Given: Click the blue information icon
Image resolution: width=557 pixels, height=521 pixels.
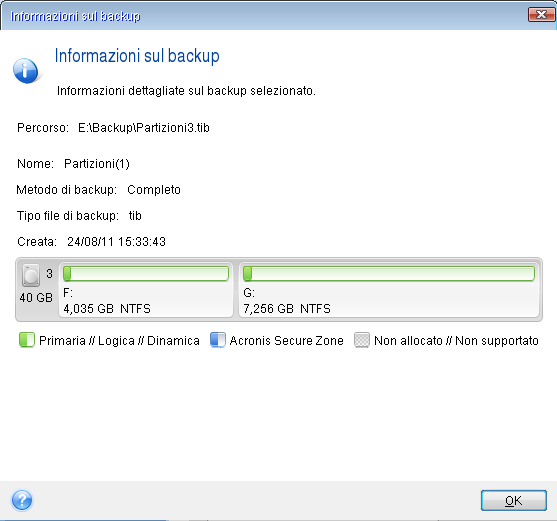Looking at the screenshot, I should [25, 71].
